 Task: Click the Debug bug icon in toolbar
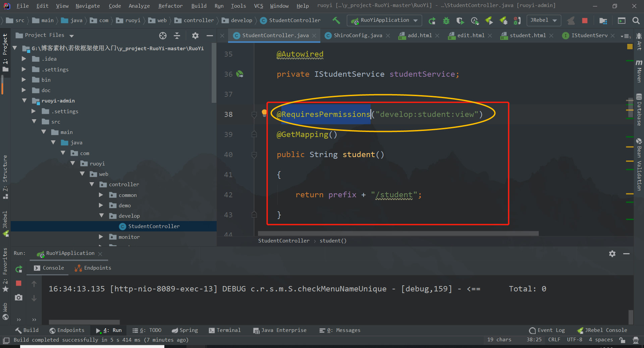coord(446,21)
